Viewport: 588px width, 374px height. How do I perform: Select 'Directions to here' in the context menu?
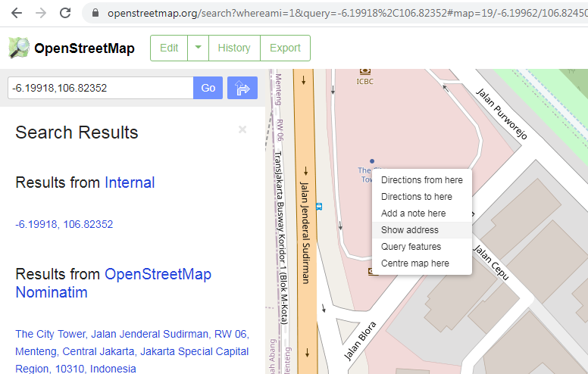(422, 197)
